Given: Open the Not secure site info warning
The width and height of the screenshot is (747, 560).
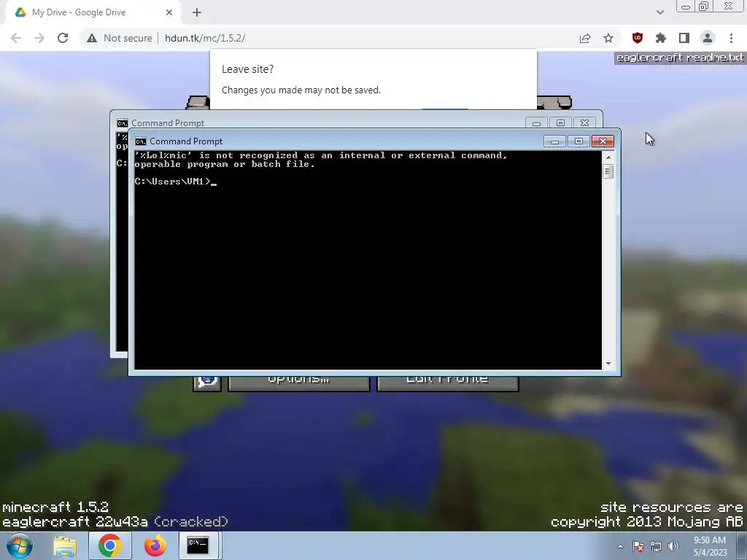Looking at the screenshot, I should point(119,38).
